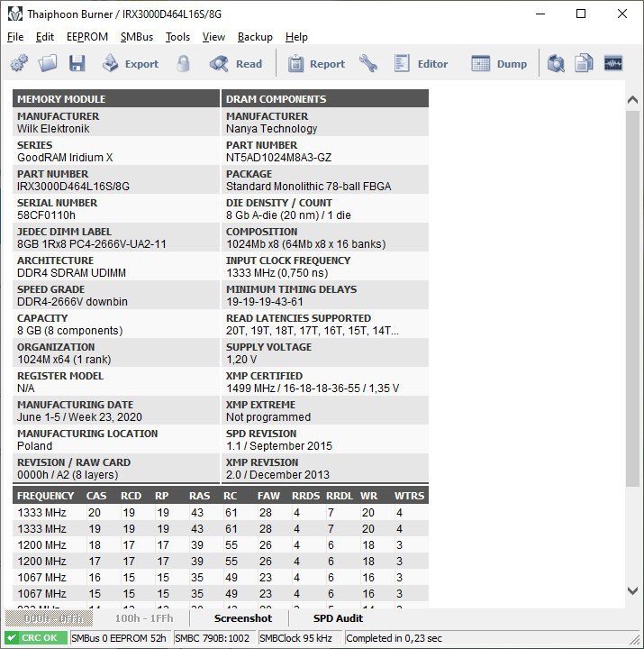The image size is (644, 649).
Task: Click DRAM part number 'NT5AD1024M8A3-GZ'
Action: (279, 158)
